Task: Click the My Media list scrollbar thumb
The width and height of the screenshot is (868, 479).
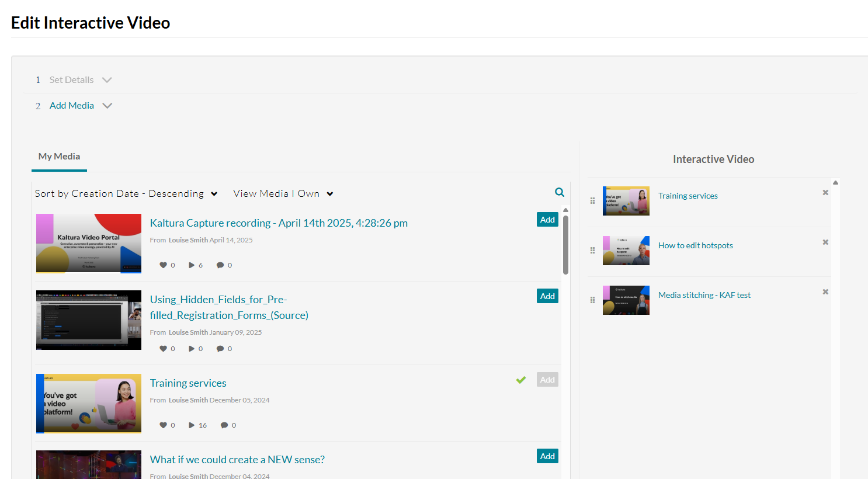Action: (565, 245)
